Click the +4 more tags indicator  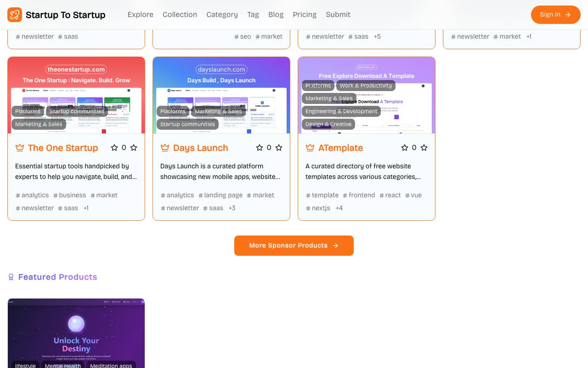pyautogui.click(x=339, y=208)
